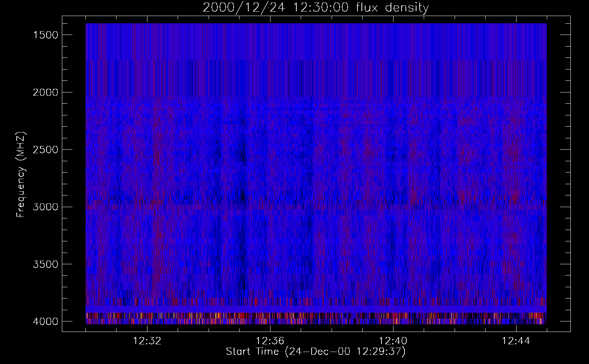The width and height of the screenshot is (589, 364).
Task: Select the 4000 frequency axis label
Action: click(x=46, y=321)
